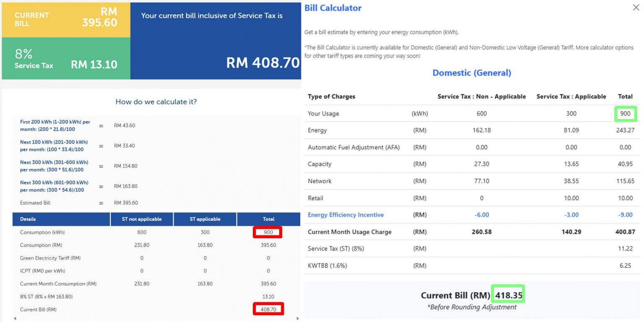Click the How do we calculate it heading
The height and width of the screenshot is (322, 644).
[156, 102]
